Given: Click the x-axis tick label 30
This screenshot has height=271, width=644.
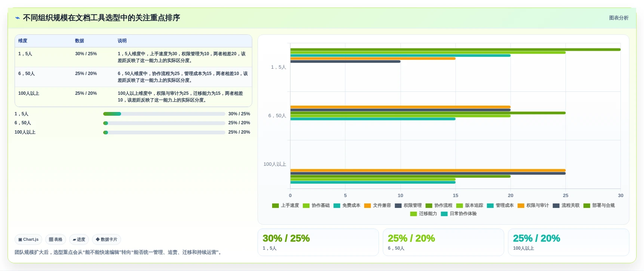Looking at the screenshot, I should point(620,196).
